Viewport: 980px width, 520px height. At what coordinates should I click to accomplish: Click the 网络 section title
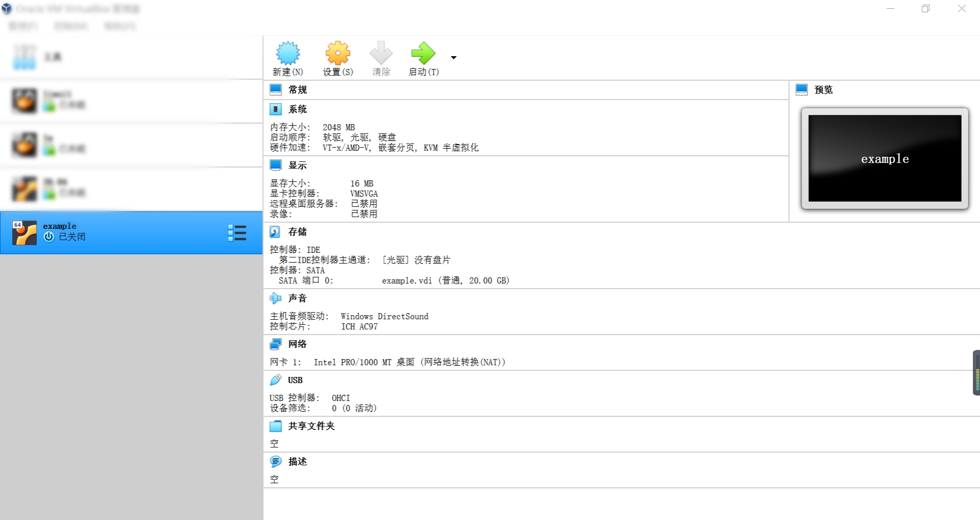tap(298, 344)
